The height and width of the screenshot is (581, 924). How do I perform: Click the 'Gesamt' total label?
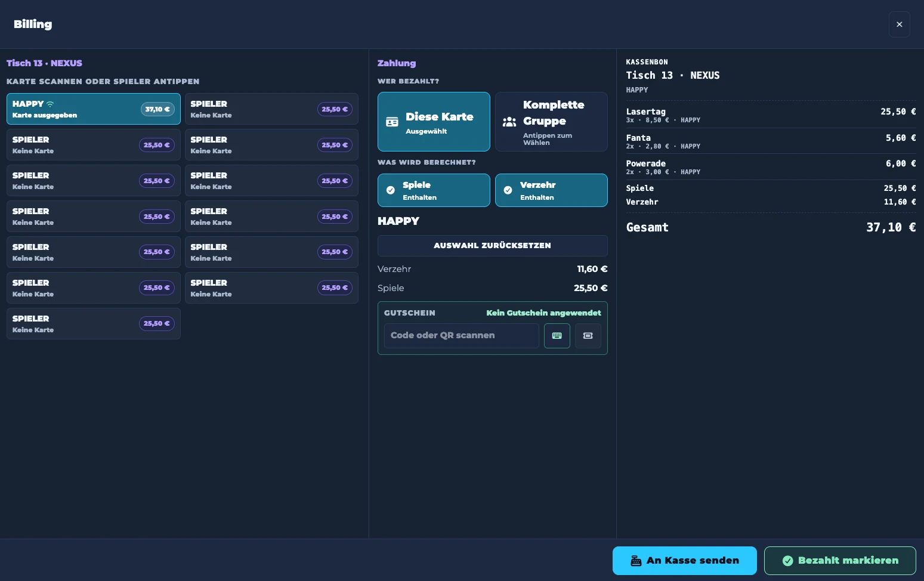[x=647, y=227]
